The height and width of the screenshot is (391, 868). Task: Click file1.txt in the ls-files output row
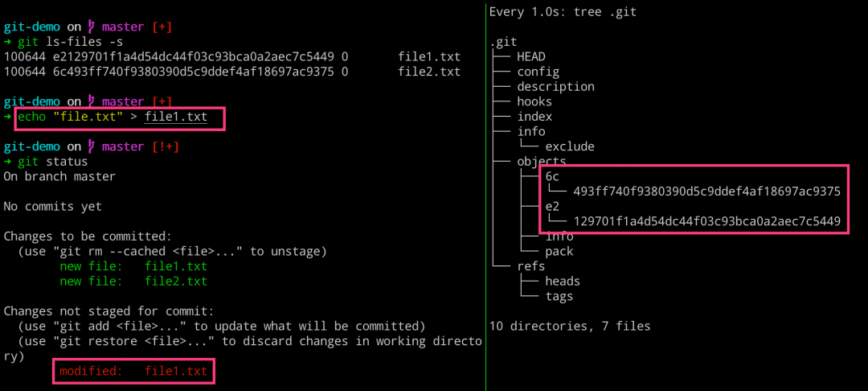click(429, 56)
